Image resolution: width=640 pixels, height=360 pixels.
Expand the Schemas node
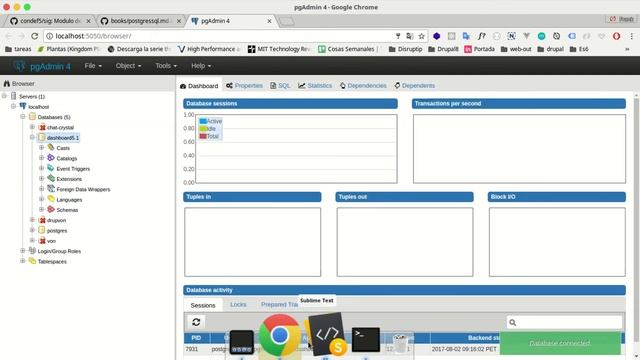click(x=42, y=209)
